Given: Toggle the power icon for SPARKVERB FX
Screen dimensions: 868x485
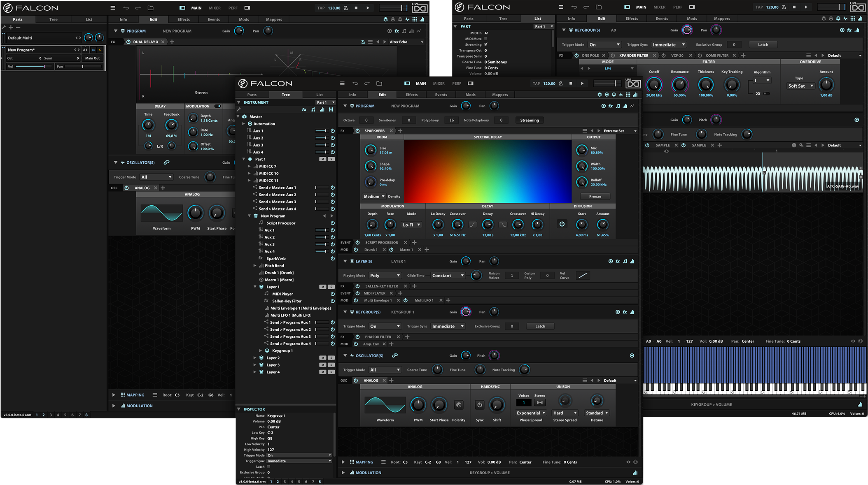Looking at the screenshot, I should (357, 131).
